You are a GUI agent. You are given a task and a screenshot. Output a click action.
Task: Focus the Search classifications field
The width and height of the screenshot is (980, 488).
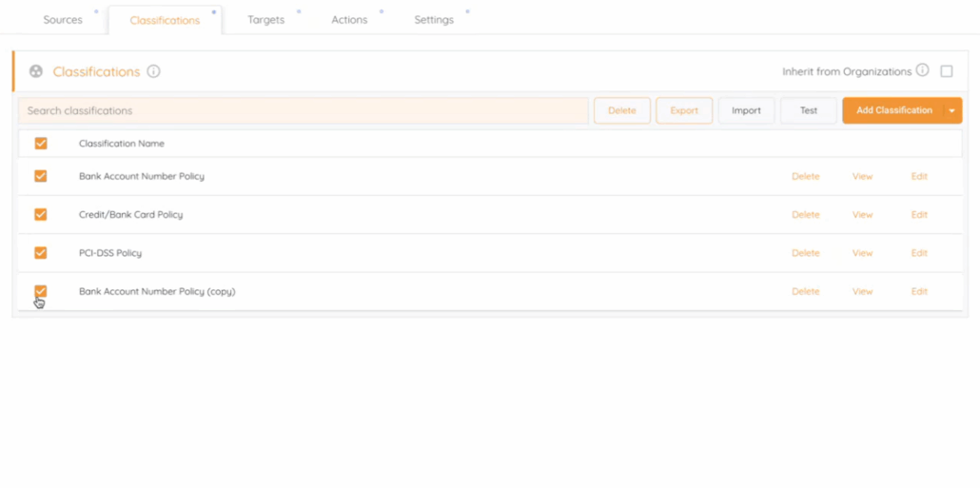303,110
